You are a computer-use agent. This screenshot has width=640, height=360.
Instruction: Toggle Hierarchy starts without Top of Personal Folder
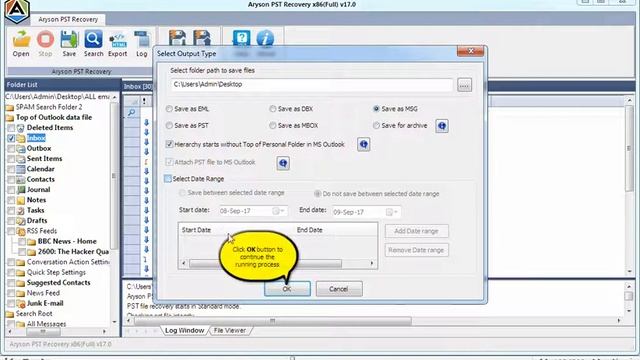[169, 144]
